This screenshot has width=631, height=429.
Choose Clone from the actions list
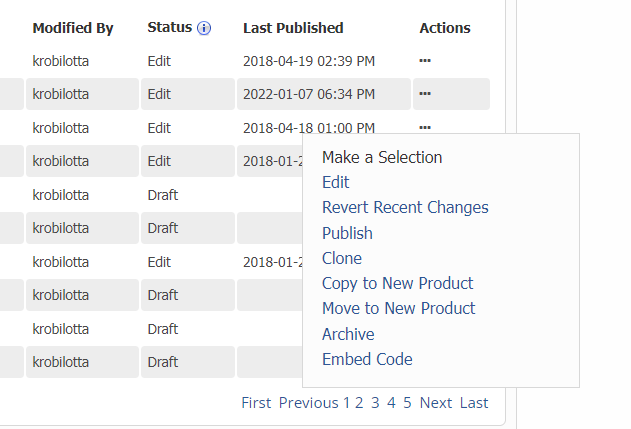pos(342,258)
